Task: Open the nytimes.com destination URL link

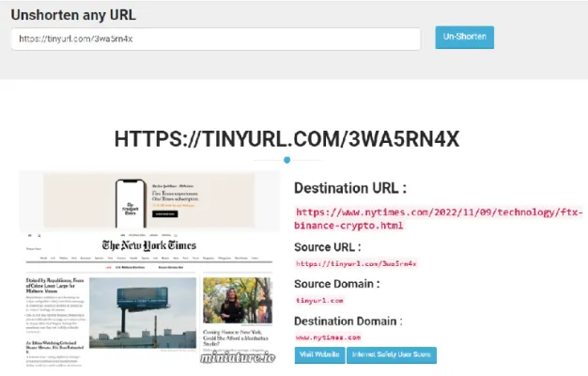Action: 439,219
